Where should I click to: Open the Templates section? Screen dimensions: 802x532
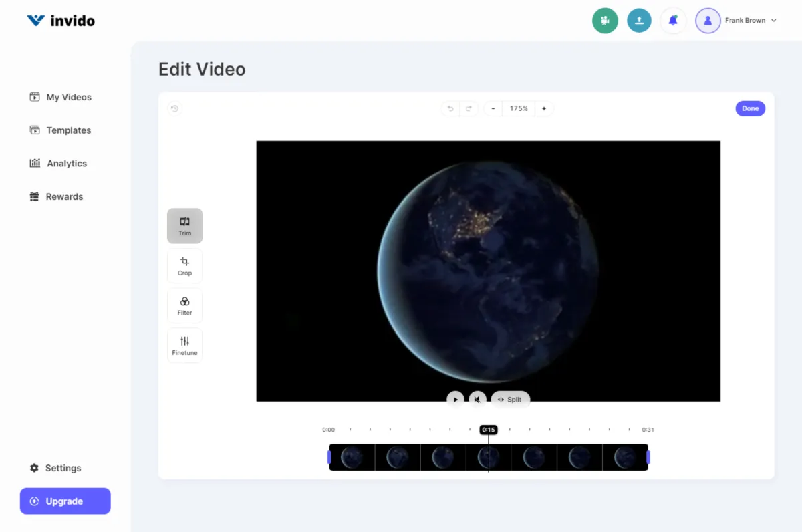[x=61, y=130]
